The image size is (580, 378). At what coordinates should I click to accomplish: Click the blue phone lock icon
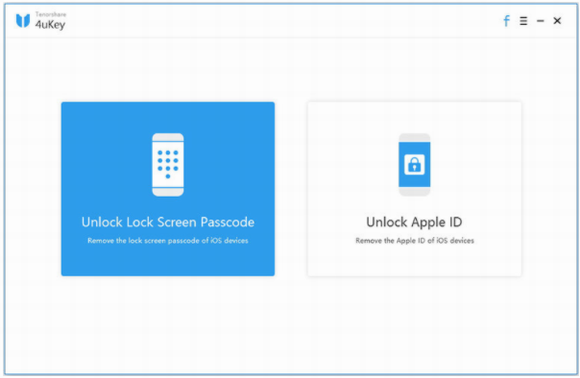click(x=414, y=165)
